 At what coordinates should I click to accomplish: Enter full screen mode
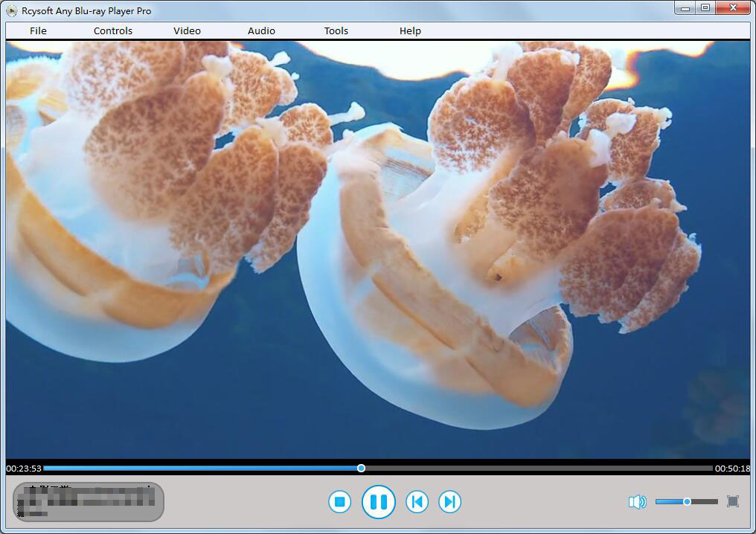[732, 501]
